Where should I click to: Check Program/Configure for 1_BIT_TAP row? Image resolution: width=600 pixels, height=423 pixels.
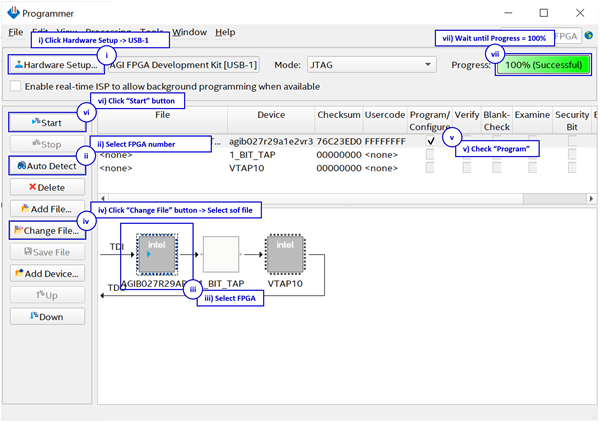pyautogui.click(x=430, y=154)
